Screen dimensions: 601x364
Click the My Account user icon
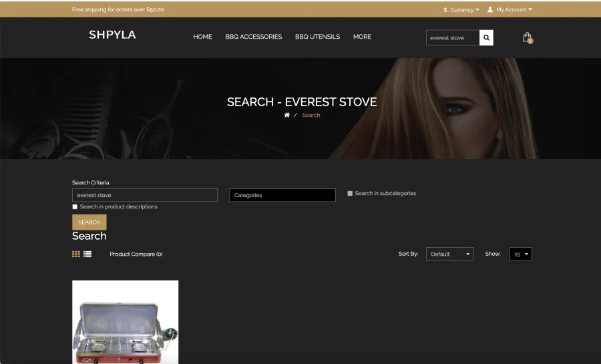[x=490, y=9]
